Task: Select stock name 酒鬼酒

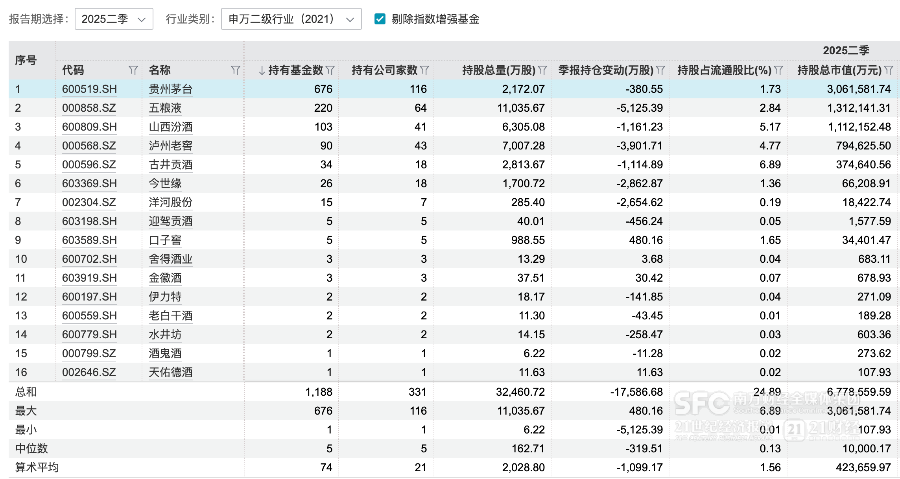Action: 165,353
